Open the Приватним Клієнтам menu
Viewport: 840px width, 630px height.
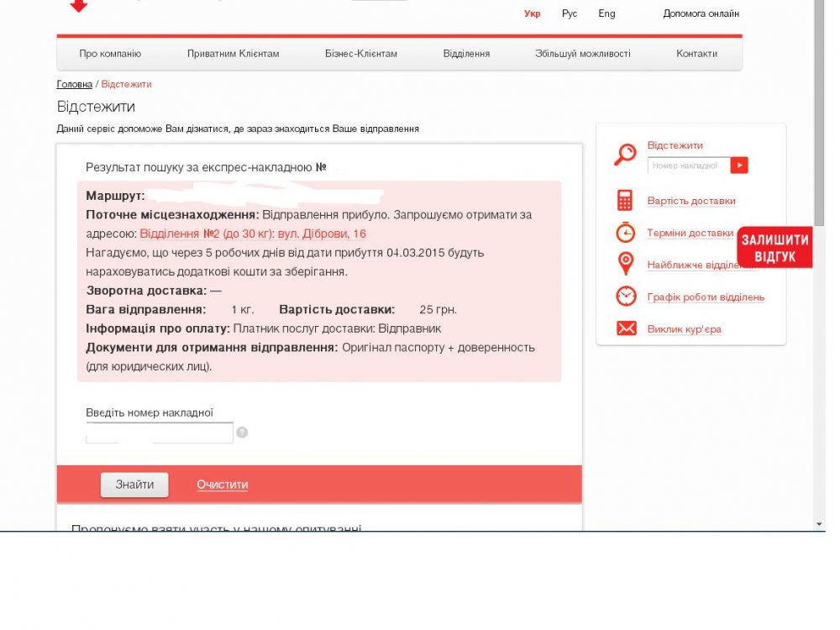tap(233, 54)
